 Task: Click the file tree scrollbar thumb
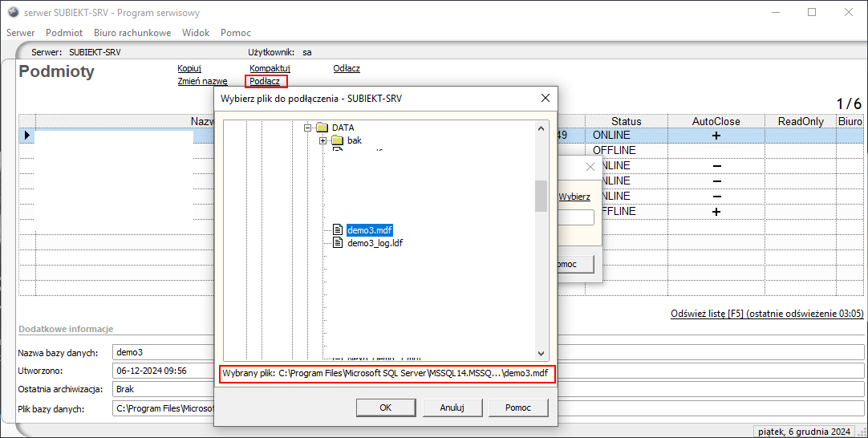pos(541,196)
